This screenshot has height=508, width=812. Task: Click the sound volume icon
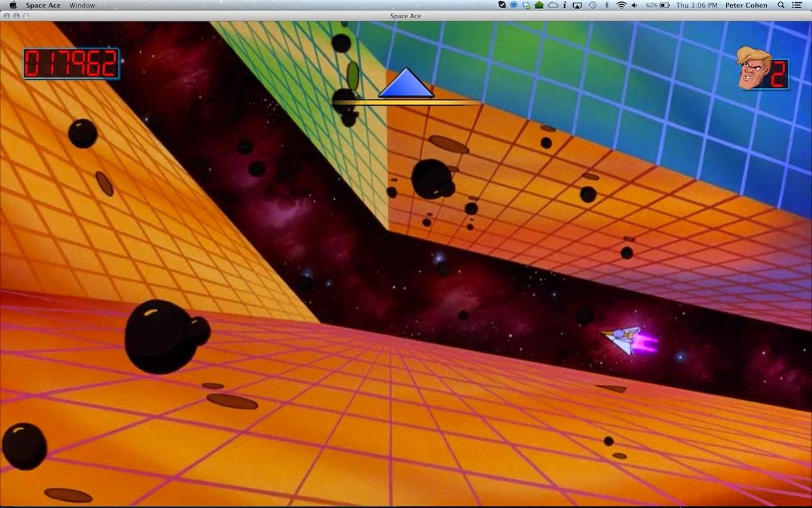(635, 5)
